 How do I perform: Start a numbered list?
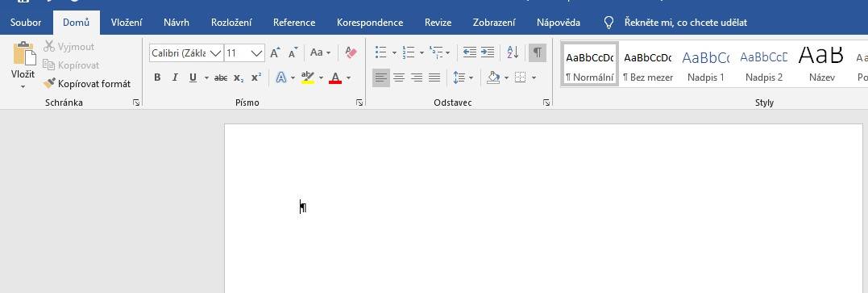click(x=409, y=52)
